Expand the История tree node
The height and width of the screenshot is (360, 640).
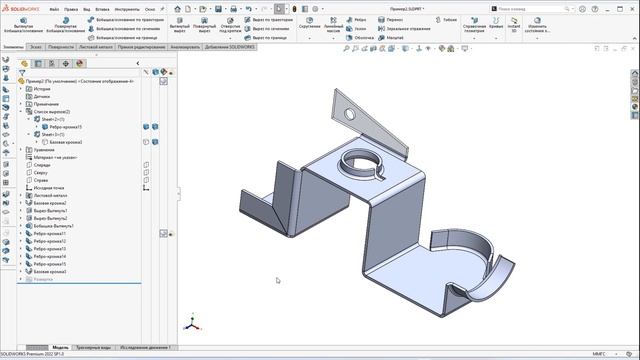click(x=21, y=89)
